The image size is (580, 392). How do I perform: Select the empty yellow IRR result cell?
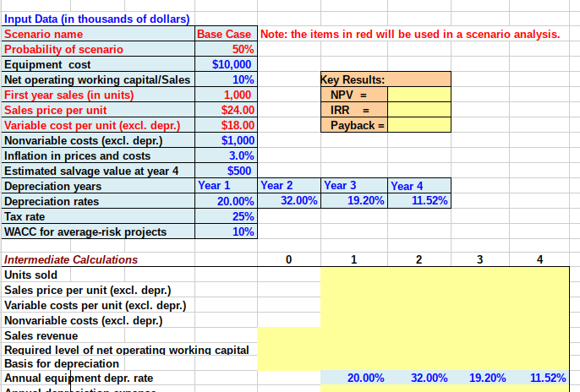(419, 110)
